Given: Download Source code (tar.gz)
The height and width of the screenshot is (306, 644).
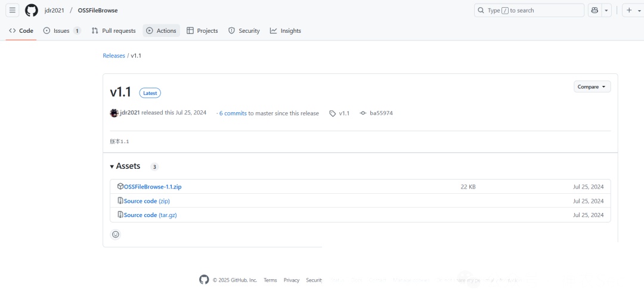Looking at the screenshot, I should pyautogui.click(x=150, y=215).
